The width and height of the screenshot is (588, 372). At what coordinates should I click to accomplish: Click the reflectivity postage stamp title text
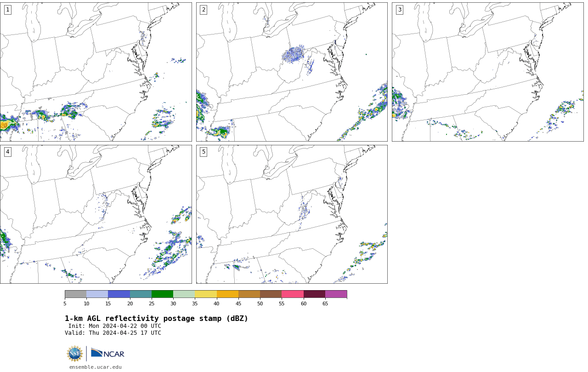156,319
